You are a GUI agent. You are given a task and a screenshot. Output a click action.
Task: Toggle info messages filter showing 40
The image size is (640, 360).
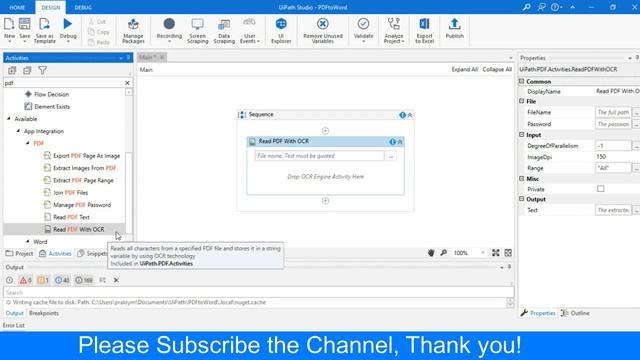[x=62, y=280]
